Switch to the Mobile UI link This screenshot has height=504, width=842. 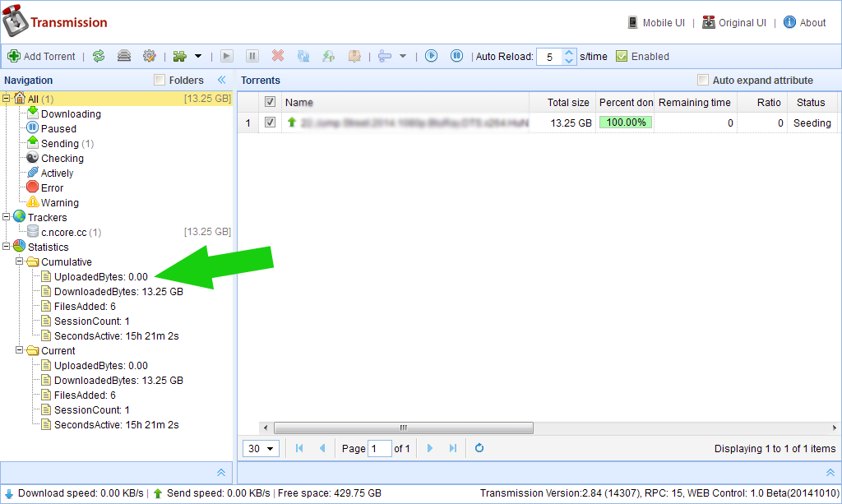[x=656, y=22]
